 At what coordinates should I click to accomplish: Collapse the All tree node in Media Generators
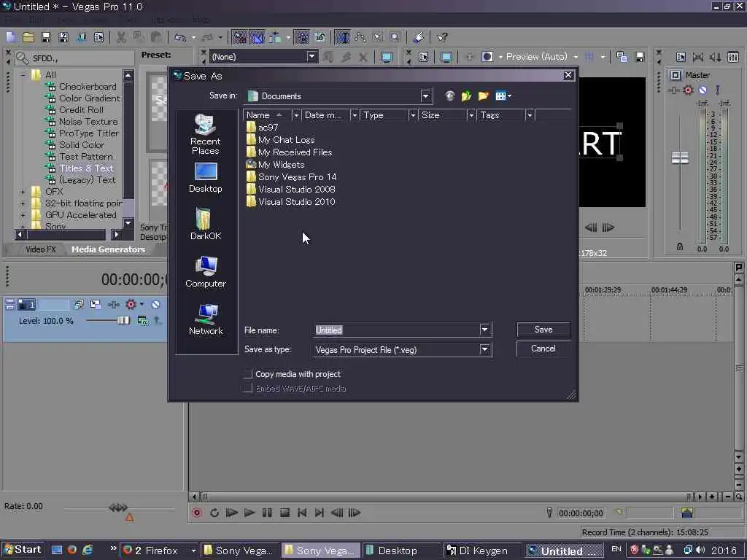pyautogui.click(x=23, y=75)
